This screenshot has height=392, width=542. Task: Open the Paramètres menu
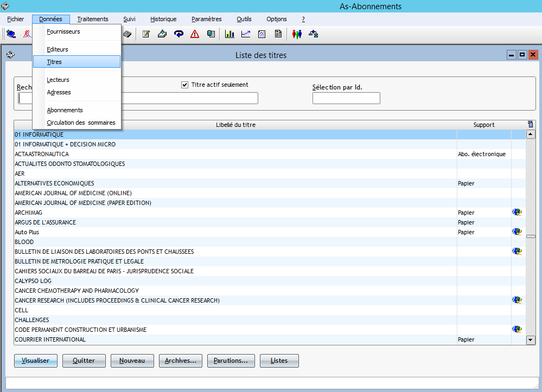click(206, 19)
